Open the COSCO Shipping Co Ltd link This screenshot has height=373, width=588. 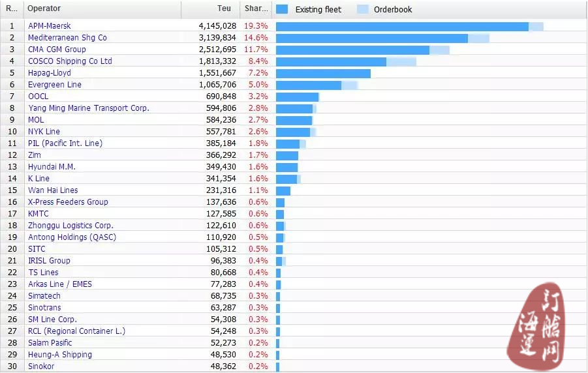click(70, 61)
